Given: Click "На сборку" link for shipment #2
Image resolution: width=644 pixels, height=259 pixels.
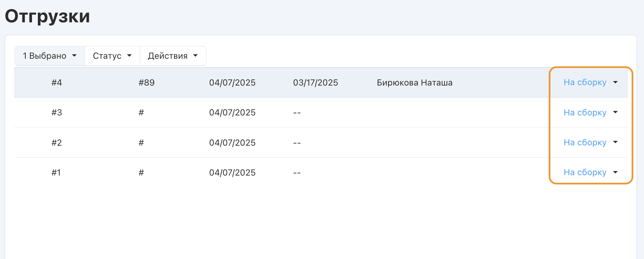Looking at the screenshot, I should (x=585, y=142).
